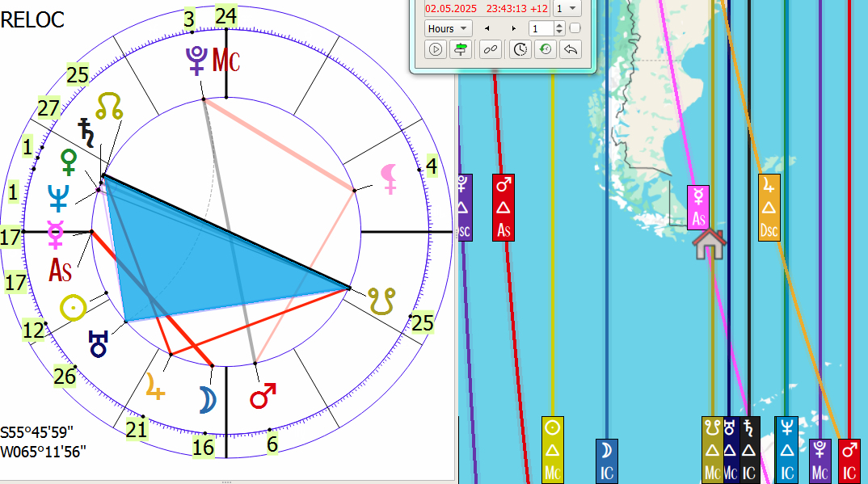Click the undo back-arrow icon
868x484 pixels.
(571, 49)
